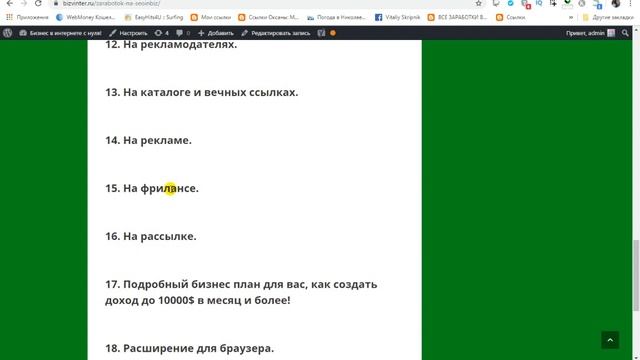Open Привет, admin account menu
Viewport: 640px width, 360px height.
coord(590,33)
